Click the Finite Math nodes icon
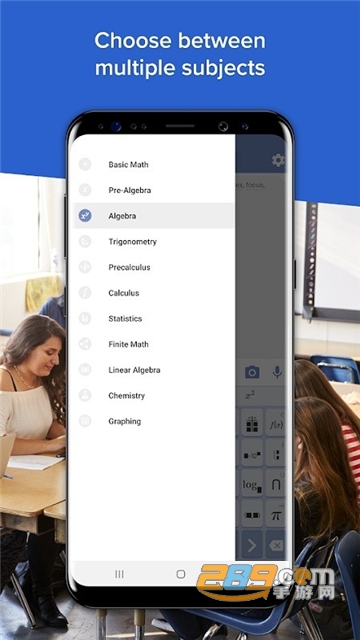Image resolution: width=360 pixels, height=640 pixels. point(85,344)
